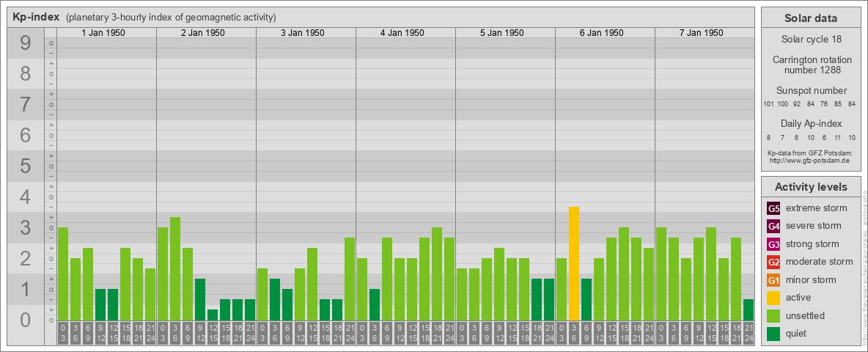Click the G4 severe storm legend icon
Screen dimensions: 868x352
773,226
